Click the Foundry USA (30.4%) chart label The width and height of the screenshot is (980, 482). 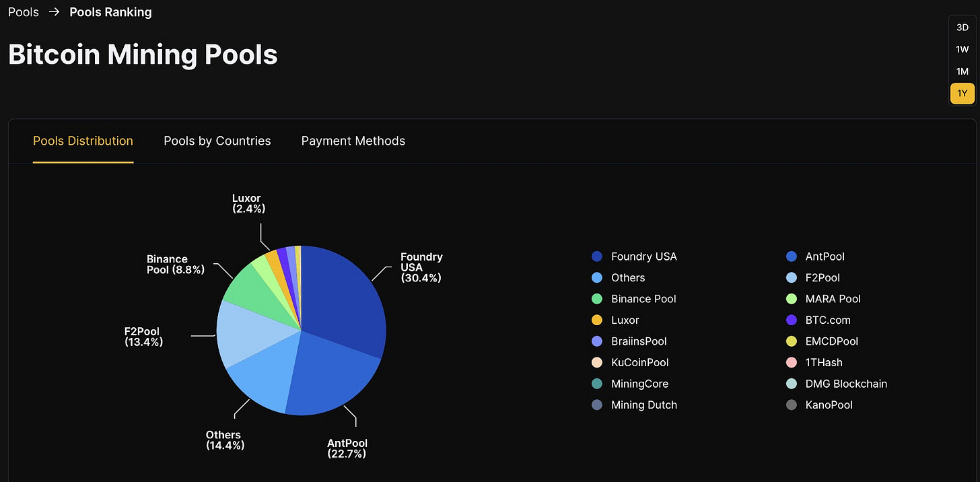click(421, 267)
